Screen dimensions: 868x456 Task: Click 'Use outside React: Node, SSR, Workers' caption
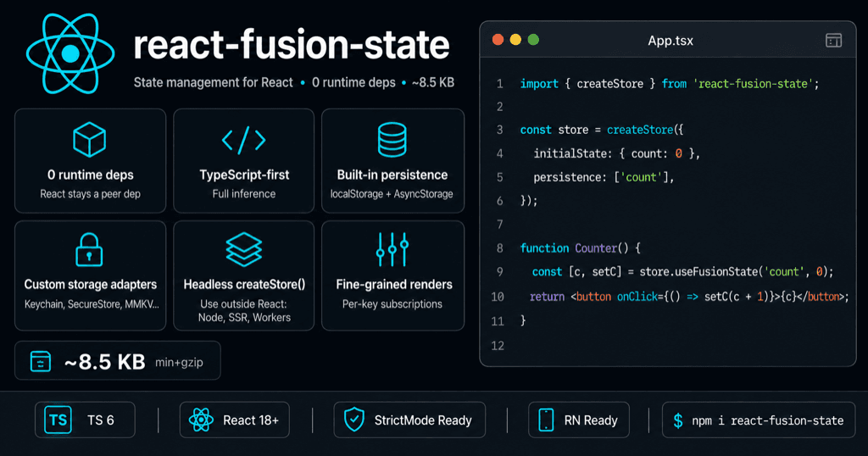coord(244,310)
